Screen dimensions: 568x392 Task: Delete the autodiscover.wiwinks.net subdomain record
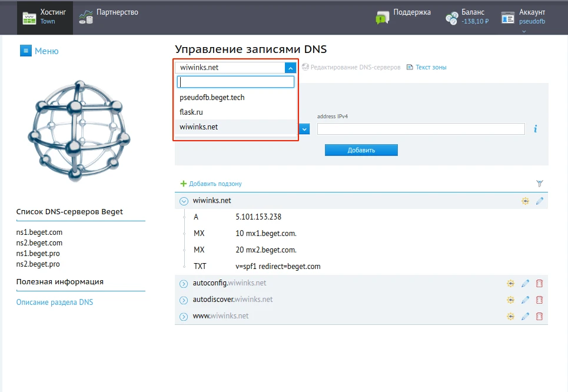539,300
